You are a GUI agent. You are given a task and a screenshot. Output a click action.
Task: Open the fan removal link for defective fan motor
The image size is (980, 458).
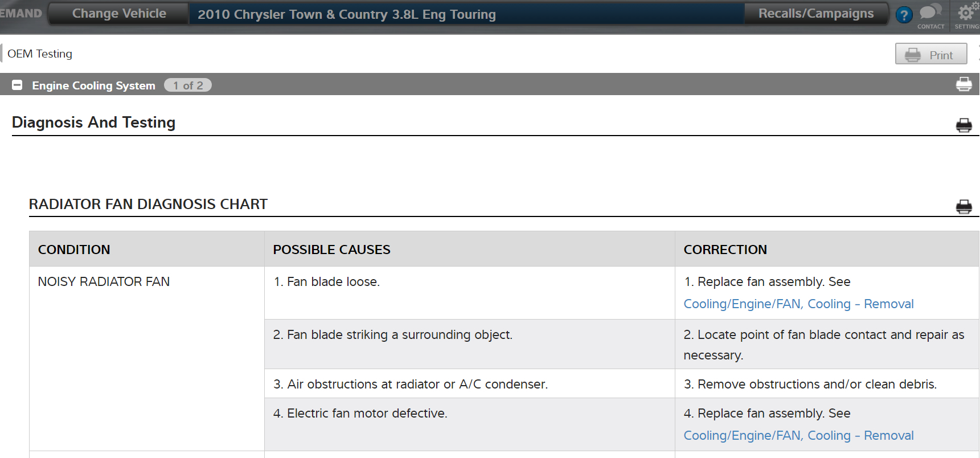(x=798, y=436)
